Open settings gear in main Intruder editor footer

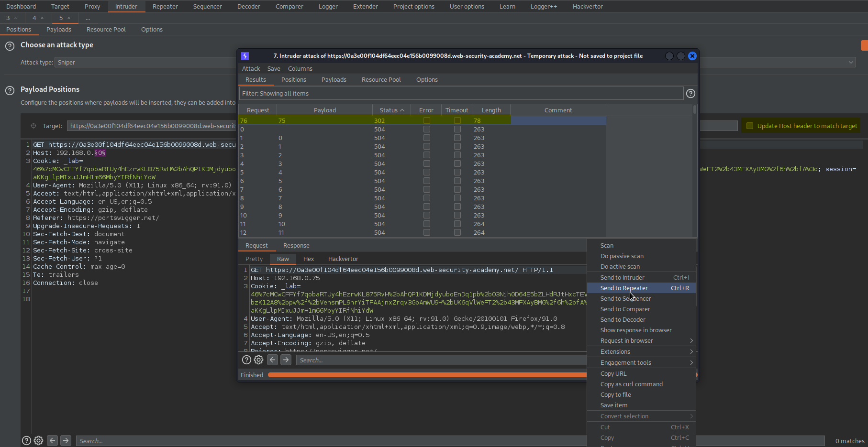(x=39, y=441)
